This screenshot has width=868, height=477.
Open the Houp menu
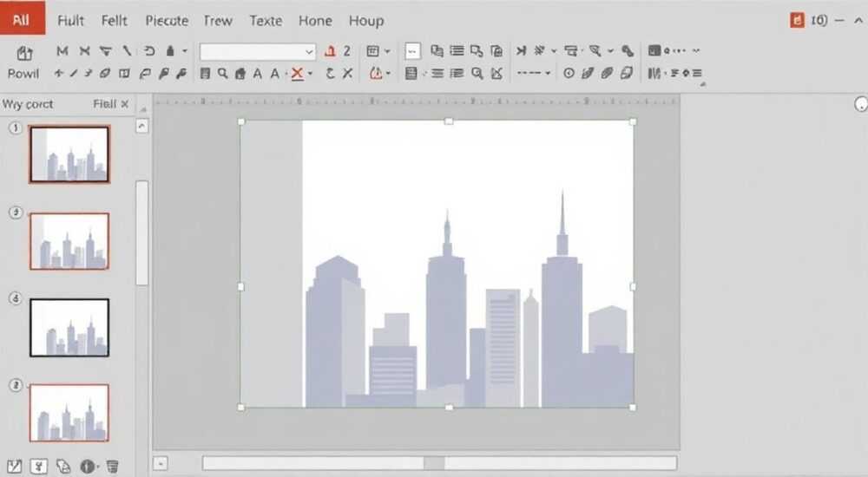point(366,21)
